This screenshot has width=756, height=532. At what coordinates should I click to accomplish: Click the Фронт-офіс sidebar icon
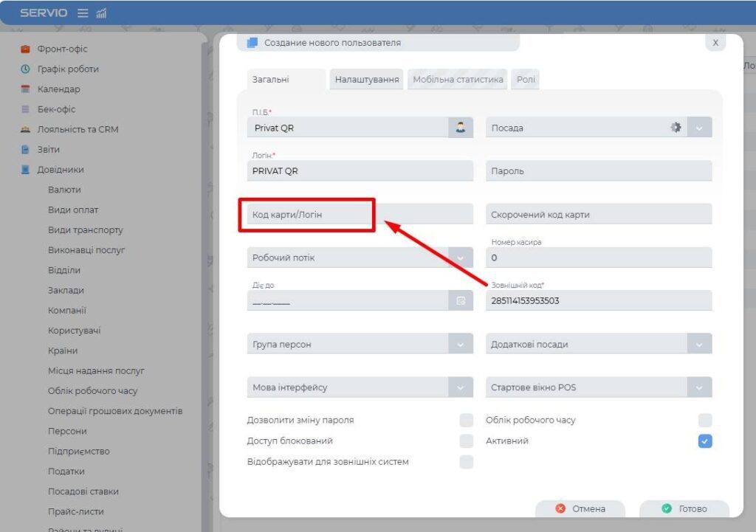pos(25,49)
